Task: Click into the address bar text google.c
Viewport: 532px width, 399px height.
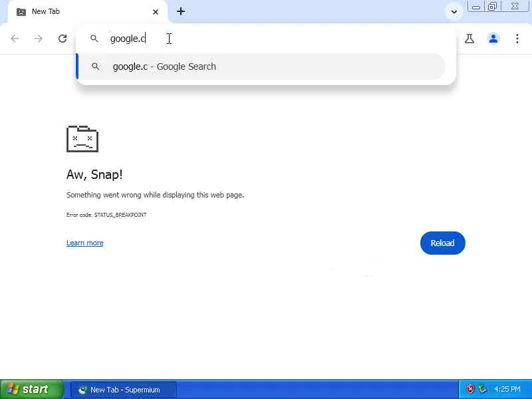Action: pyautogui.click(x=128, y=39)
